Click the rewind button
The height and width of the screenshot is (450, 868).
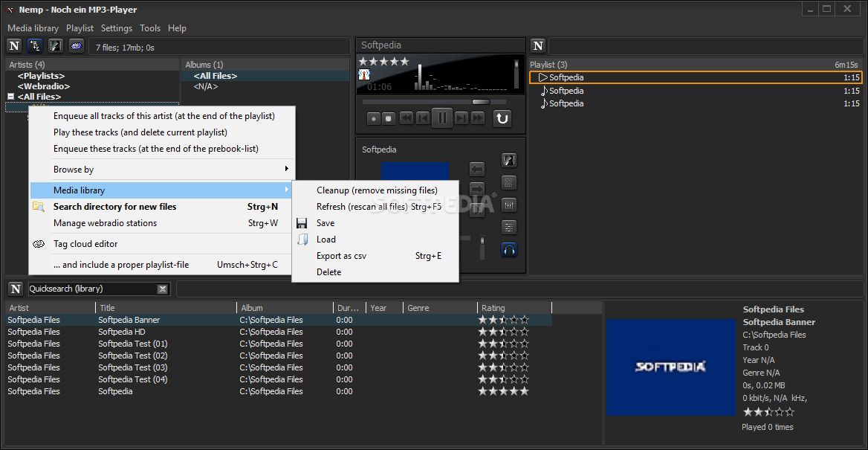pyautogui.click(x=407, y=118)
